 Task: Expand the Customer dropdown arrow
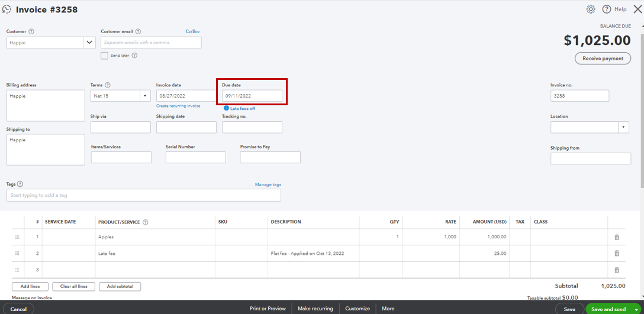pyautogui.click(x=90, y=43)
